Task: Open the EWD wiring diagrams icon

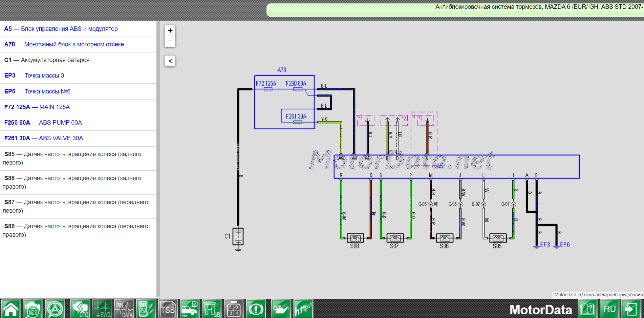Action: (x=102, y=309)
